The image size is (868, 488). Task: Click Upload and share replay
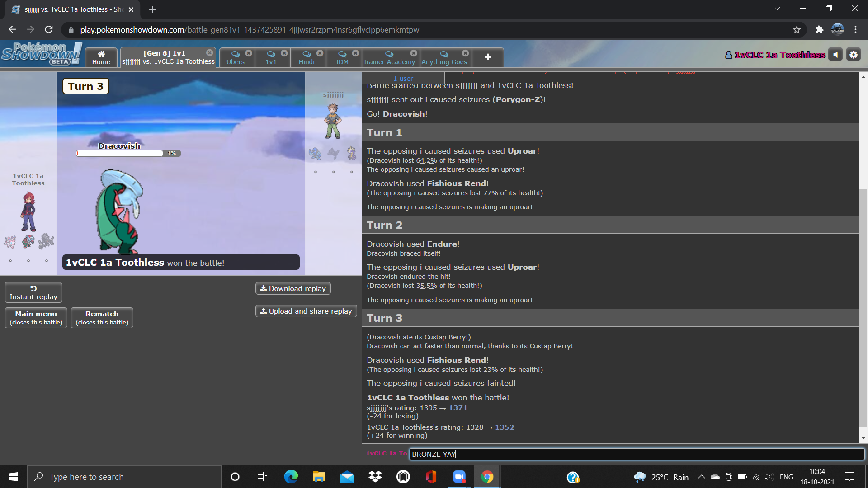[x=306, y=311]
